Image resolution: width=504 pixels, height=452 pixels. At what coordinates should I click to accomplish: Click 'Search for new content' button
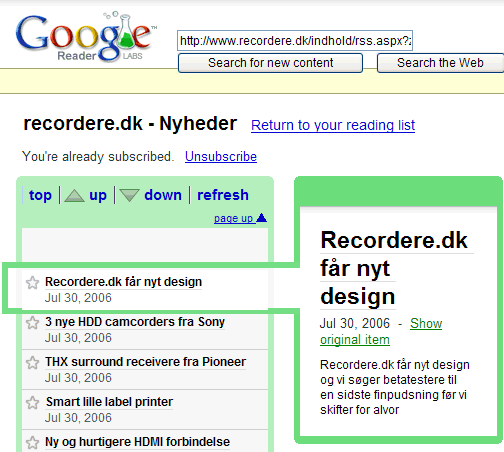point(270,63)
